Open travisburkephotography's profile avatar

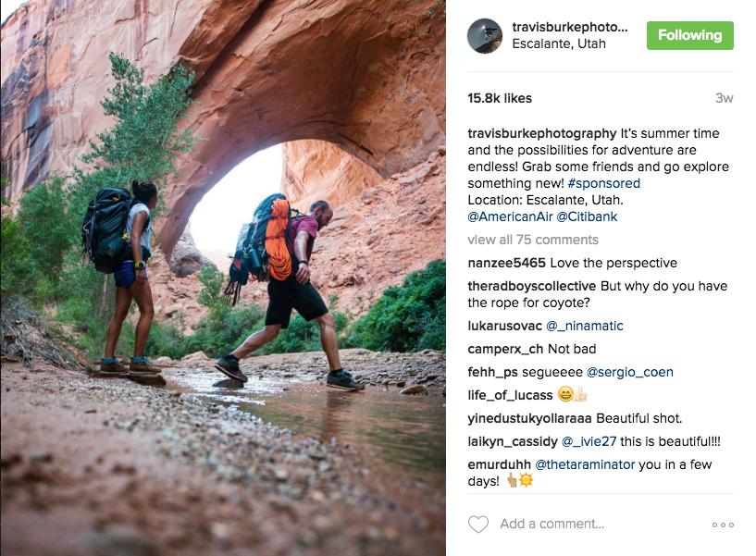(485, 36)
